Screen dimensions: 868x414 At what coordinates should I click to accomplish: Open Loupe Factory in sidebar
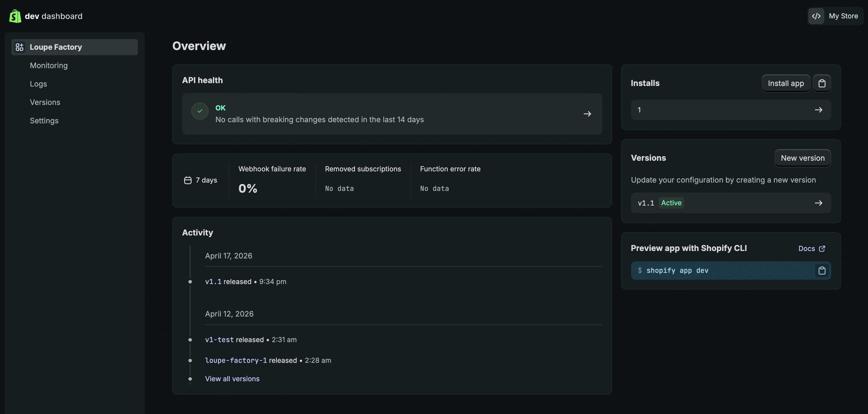[x=74, y=47]
